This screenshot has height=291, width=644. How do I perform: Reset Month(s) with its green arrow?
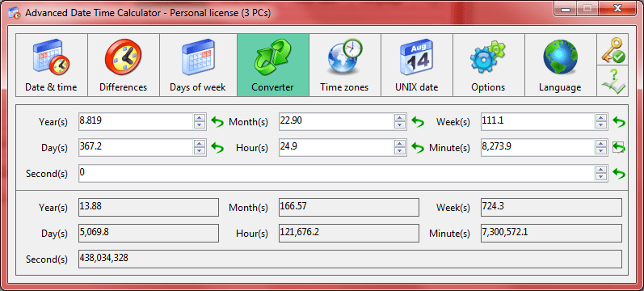pos(418,122)
